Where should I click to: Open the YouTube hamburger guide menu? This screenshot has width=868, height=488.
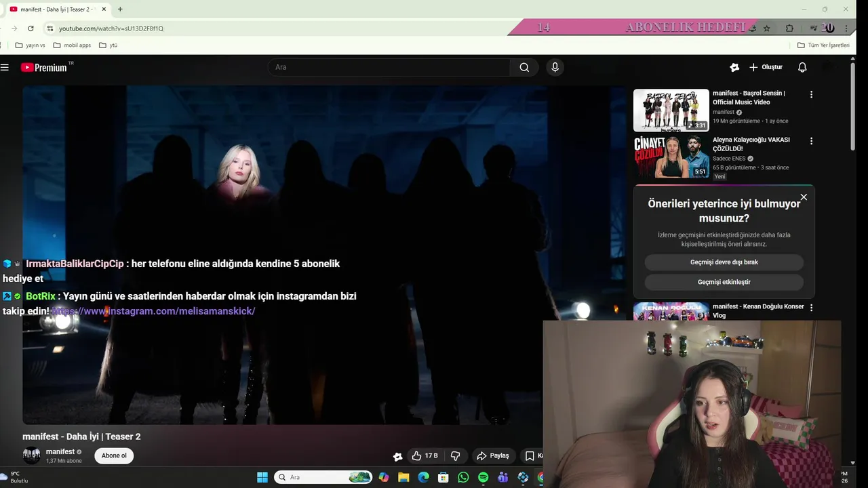click(x=5, y=67)
